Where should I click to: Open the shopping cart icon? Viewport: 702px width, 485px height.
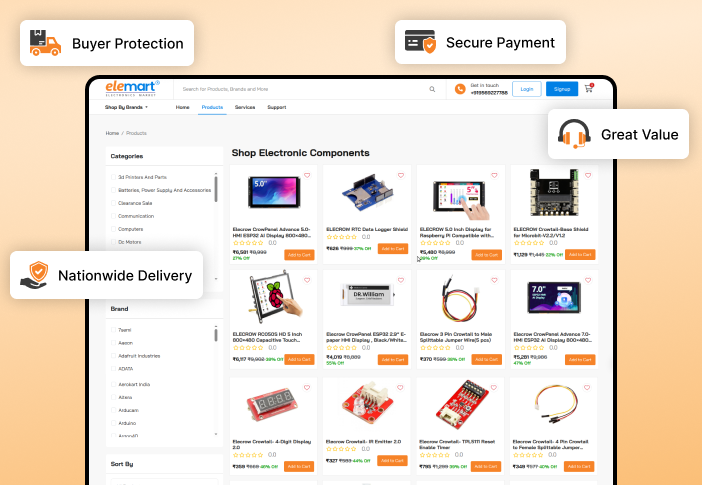pos(588,88)
